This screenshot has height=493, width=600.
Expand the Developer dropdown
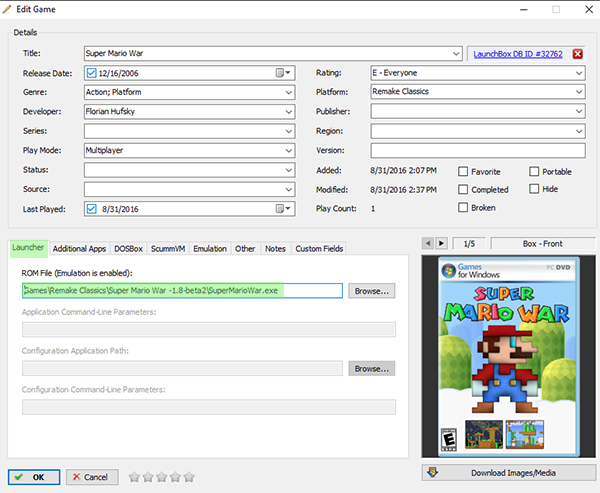(x=289, y=112)
